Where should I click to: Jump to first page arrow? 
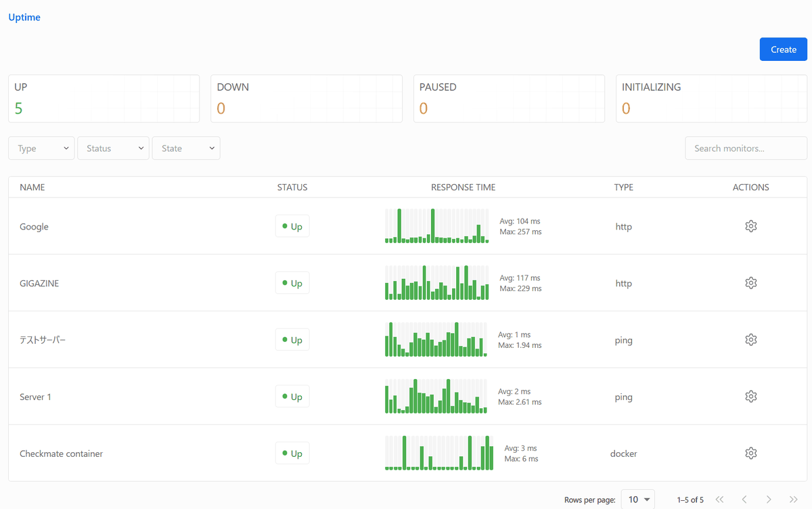719,500
